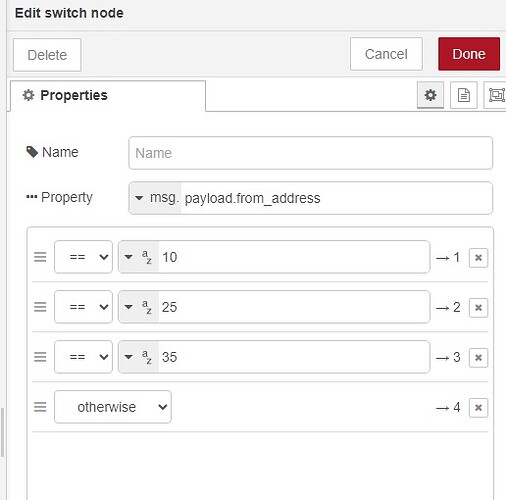Change string type selector for value 25
The height and width of the screenshot is (500, 506).
[139, 307]
